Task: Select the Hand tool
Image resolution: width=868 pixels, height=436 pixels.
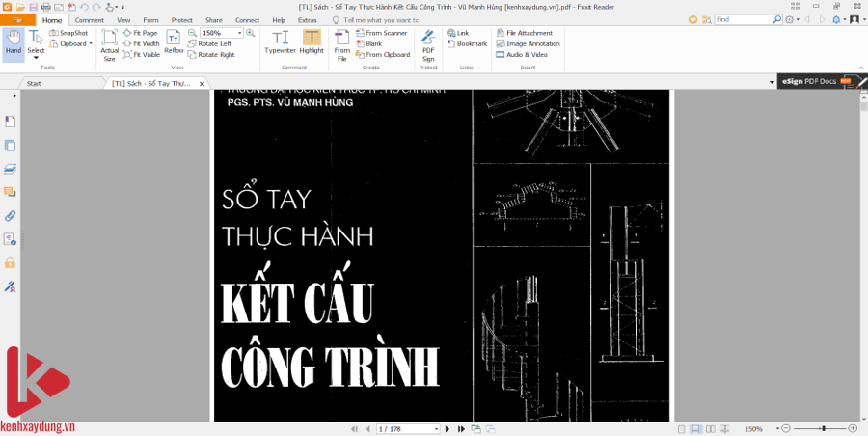Action: [14, 42]
